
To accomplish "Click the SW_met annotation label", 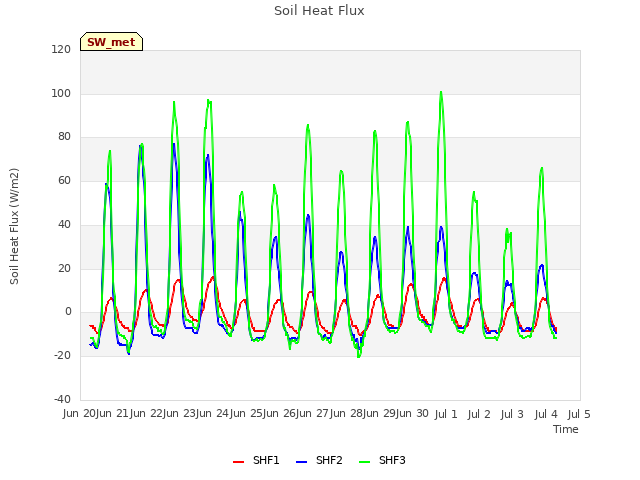I will pos(111,42).
